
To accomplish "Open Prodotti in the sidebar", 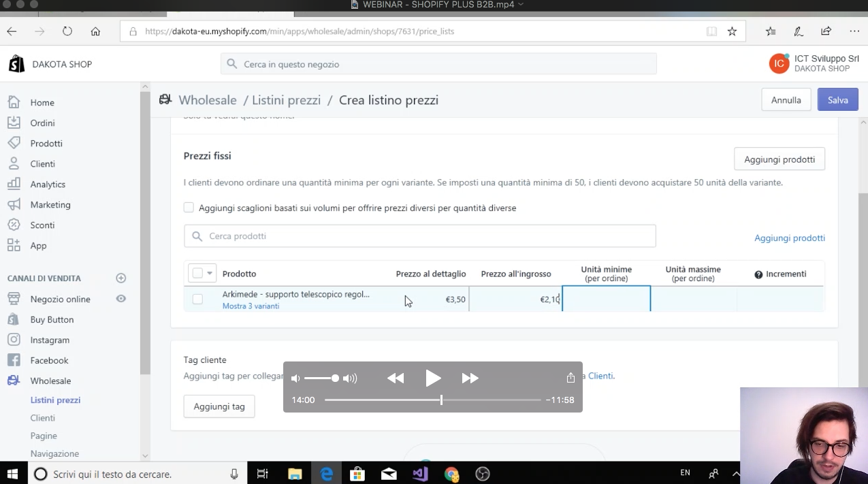I will point(46,144).
